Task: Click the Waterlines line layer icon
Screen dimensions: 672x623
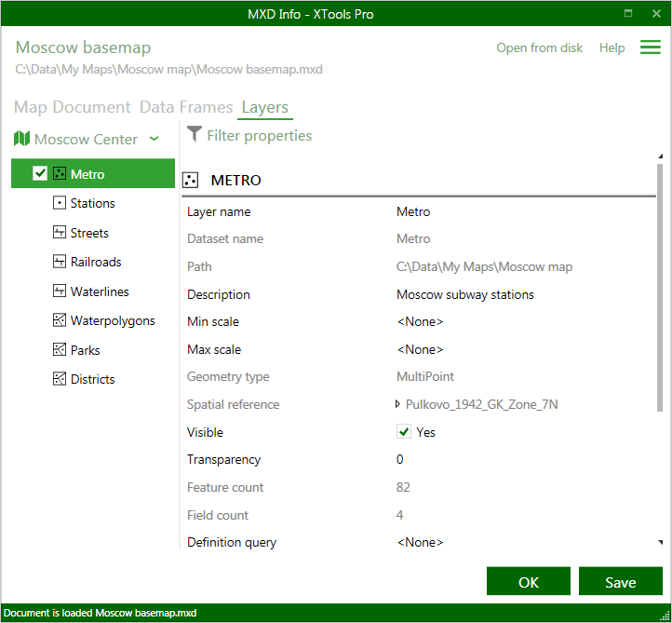Action: (60, 291)
